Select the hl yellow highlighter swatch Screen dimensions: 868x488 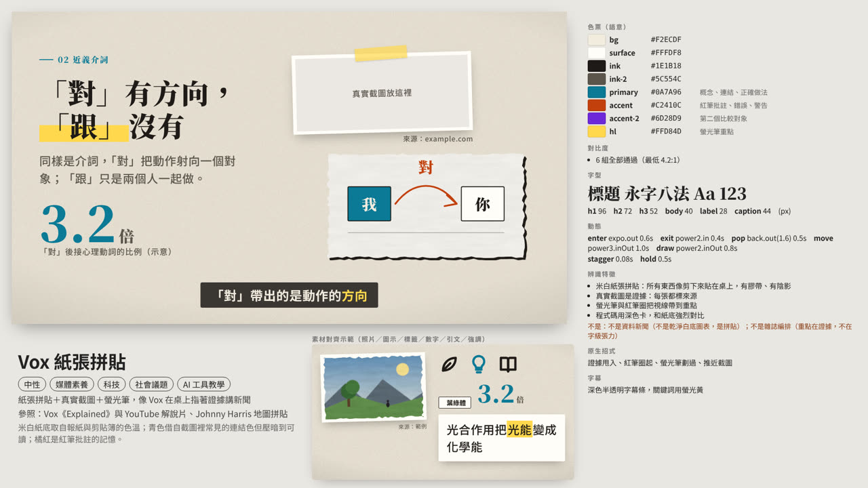point(597,131)
